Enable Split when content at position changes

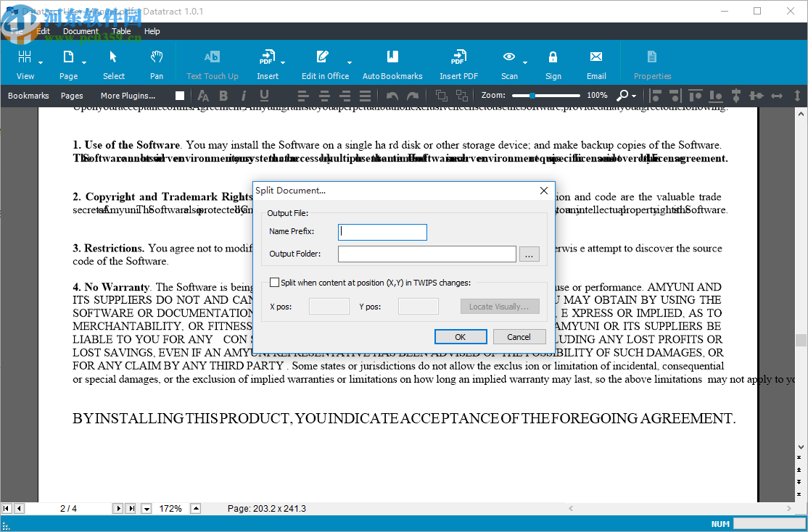[274, 282]
